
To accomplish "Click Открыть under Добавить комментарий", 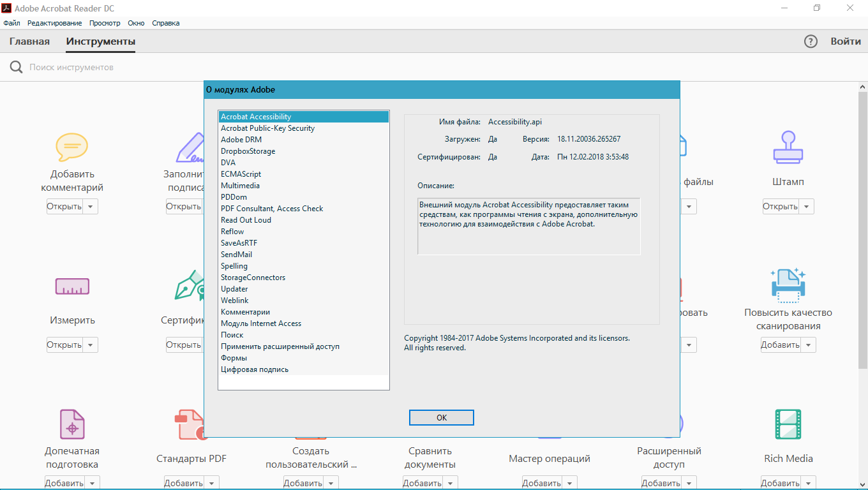I will [65, 207].
